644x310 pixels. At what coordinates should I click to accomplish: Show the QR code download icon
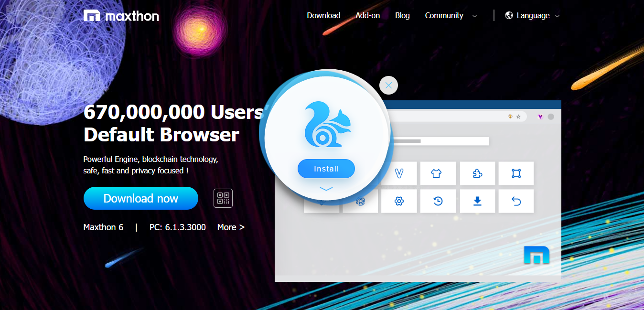tap(223, 198)
